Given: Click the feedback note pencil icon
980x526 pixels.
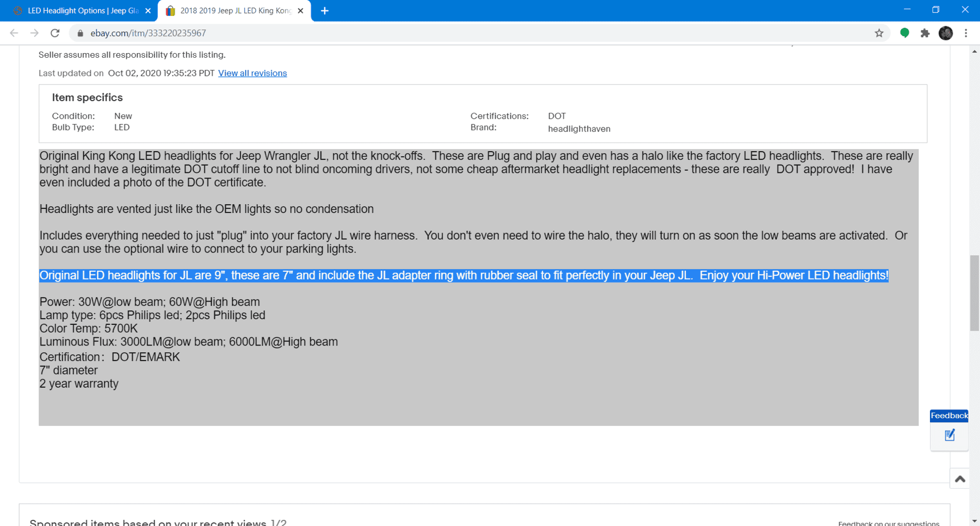Looking at the screenshot, I should (950, 436).
